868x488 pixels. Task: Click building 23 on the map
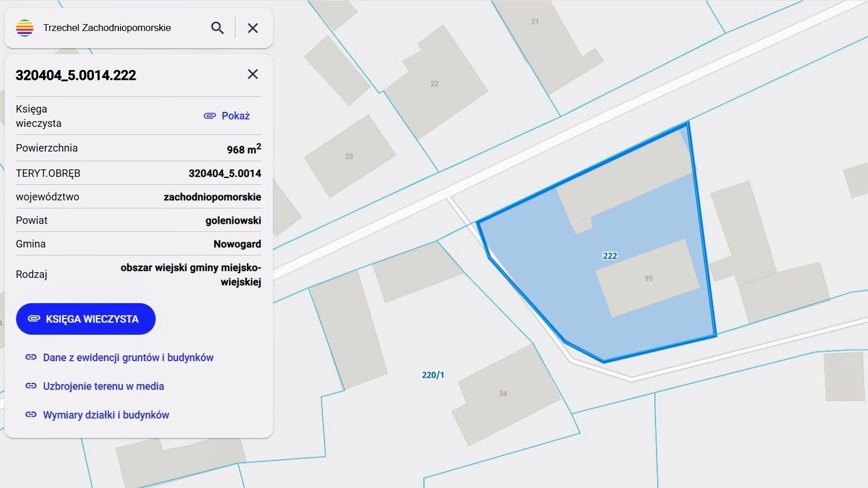(349, 156)
